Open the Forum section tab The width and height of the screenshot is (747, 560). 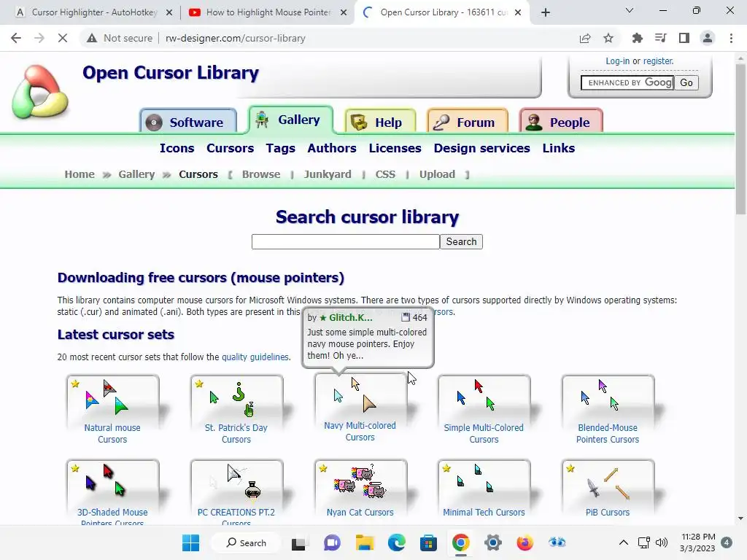[x=468, y=122]
